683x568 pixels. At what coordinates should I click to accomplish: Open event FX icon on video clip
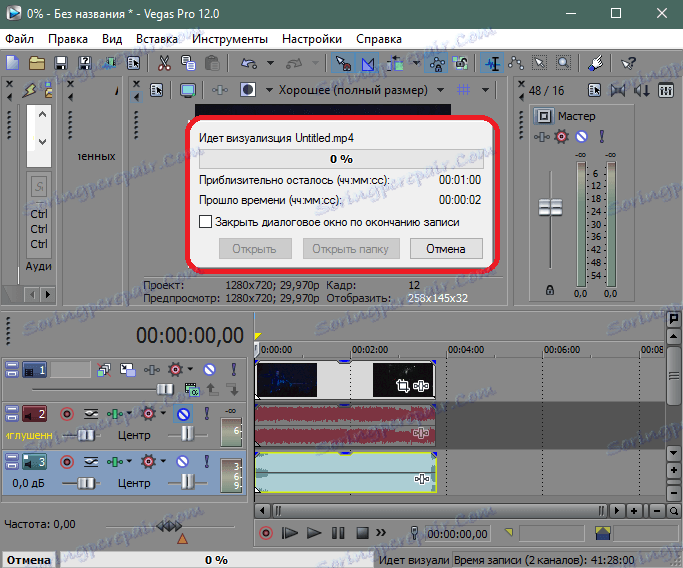point(421,386)
